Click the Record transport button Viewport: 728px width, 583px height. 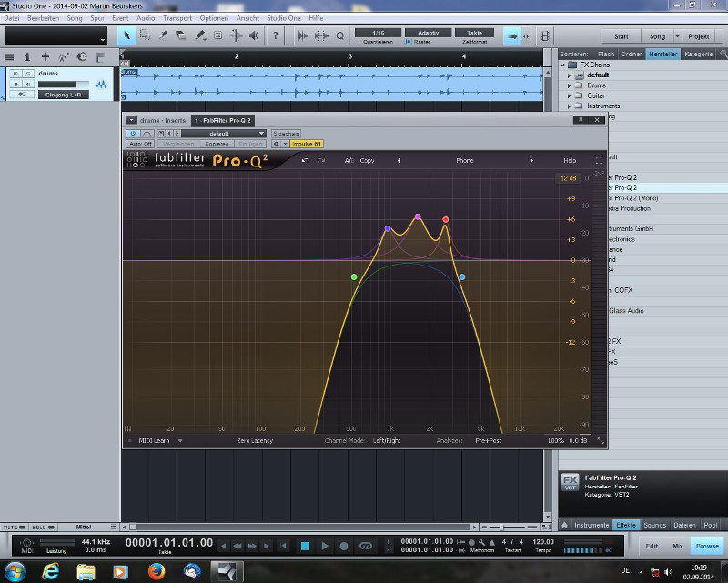coord(344,546)
